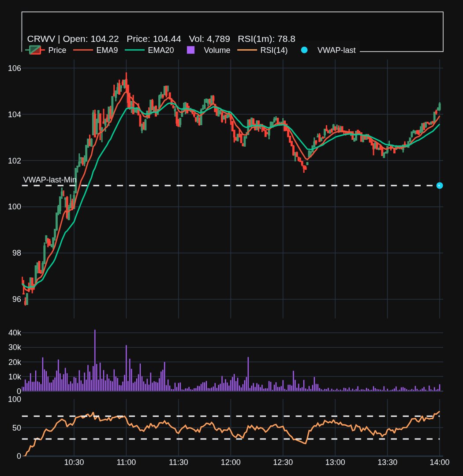
Task: Click the 11:00 volume spike bar
Action: 127,368
